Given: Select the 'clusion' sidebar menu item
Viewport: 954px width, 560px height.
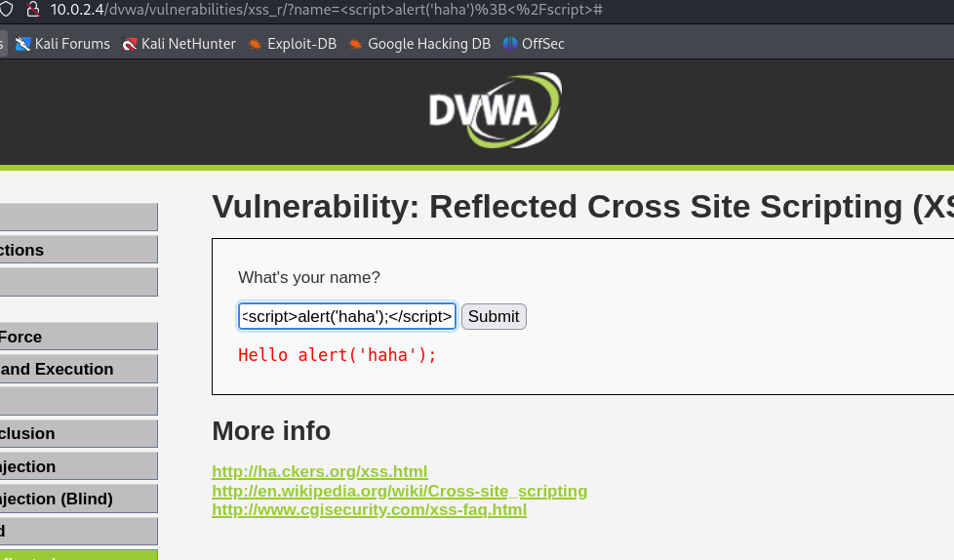Looking at the screenshot, I should tap(78, 433).
